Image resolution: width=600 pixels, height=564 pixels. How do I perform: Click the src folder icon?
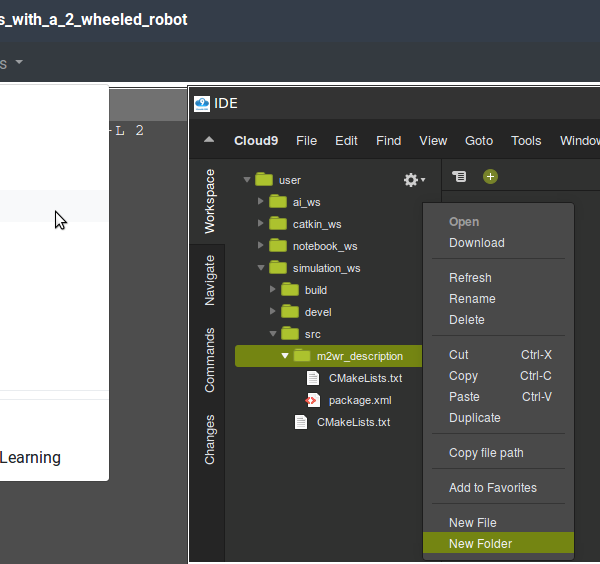(290, 333)
